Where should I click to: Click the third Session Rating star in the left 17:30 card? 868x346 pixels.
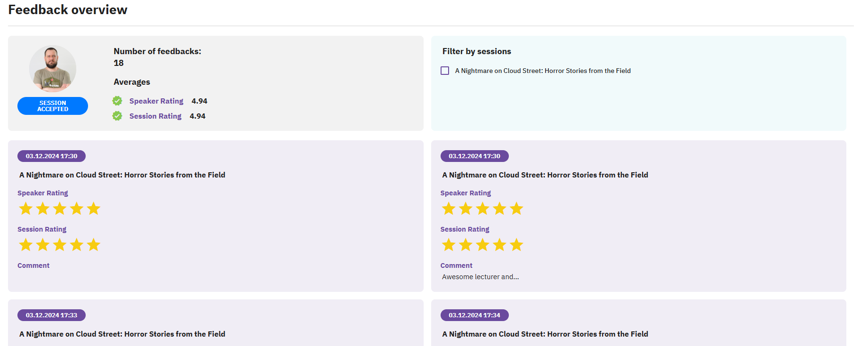[x=60, y=245]
